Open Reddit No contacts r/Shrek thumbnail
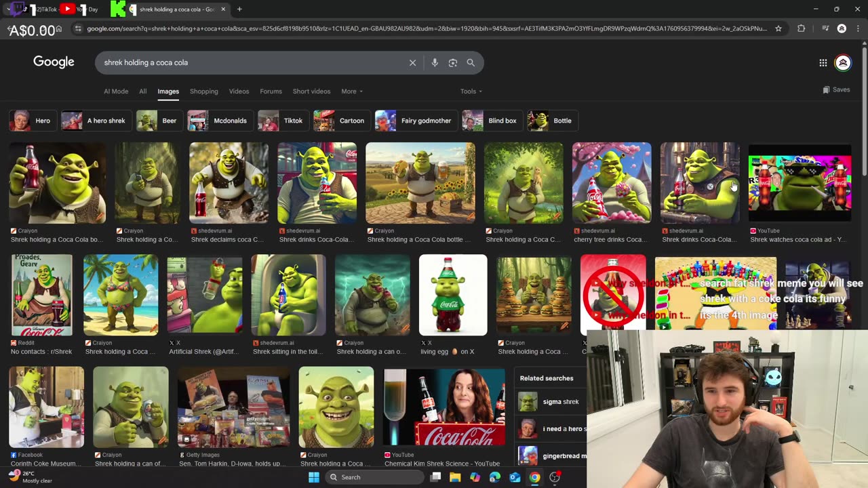868x488 pixels. pyautogui.click(x=42, y=295)
